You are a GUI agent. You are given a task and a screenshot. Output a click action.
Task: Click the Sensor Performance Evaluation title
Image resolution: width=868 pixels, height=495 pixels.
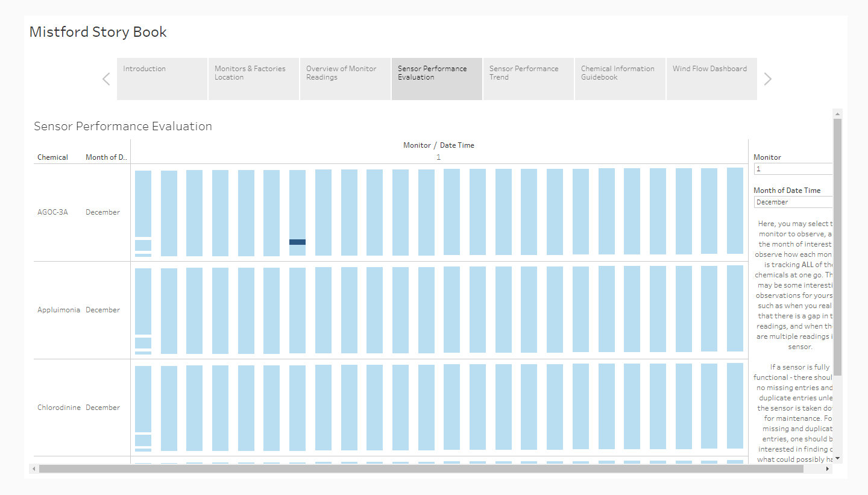123,127
